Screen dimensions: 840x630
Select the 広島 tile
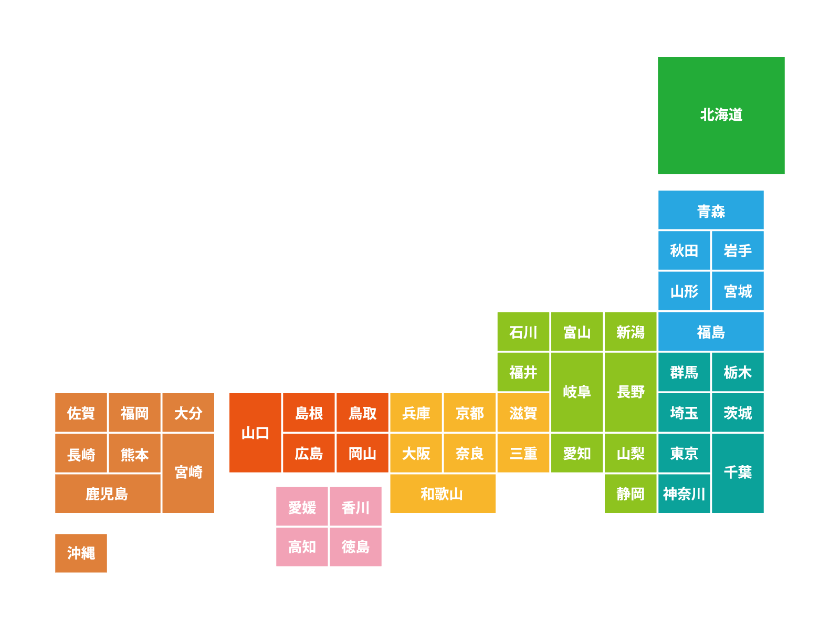click(309, 453)
